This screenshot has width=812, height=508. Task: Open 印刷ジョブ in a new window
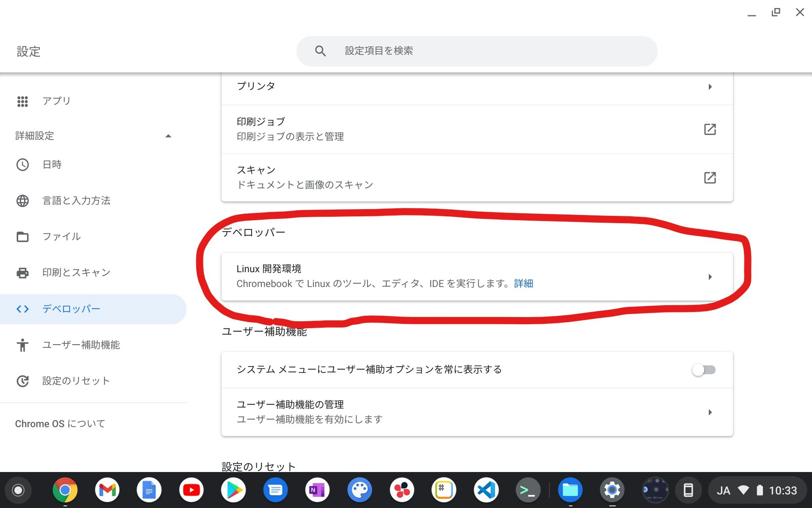pyautogui.click(x=710, y=130)
